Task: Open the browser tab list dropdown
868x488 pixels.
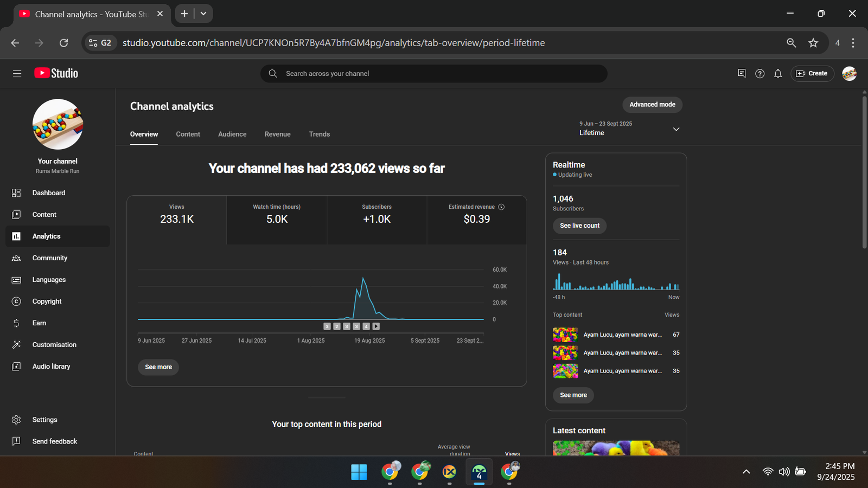Action: pos(203,14)
